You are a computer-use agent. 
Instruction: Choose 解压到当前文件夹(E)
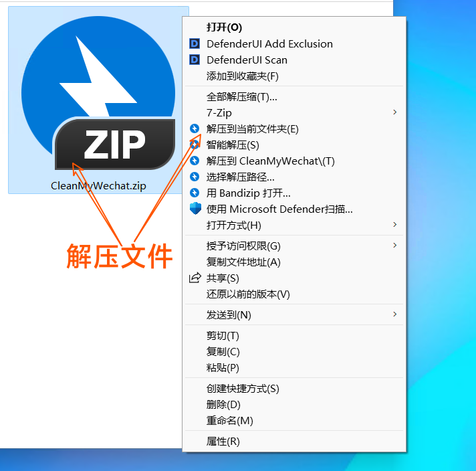pos(294,129)
